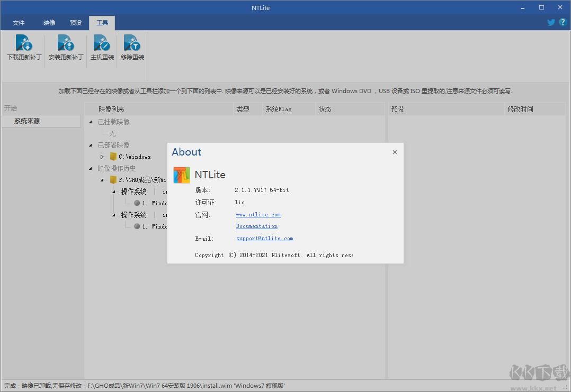Click the status bar 完成 message
Screen dimensions: 571x392
point(144,386)
